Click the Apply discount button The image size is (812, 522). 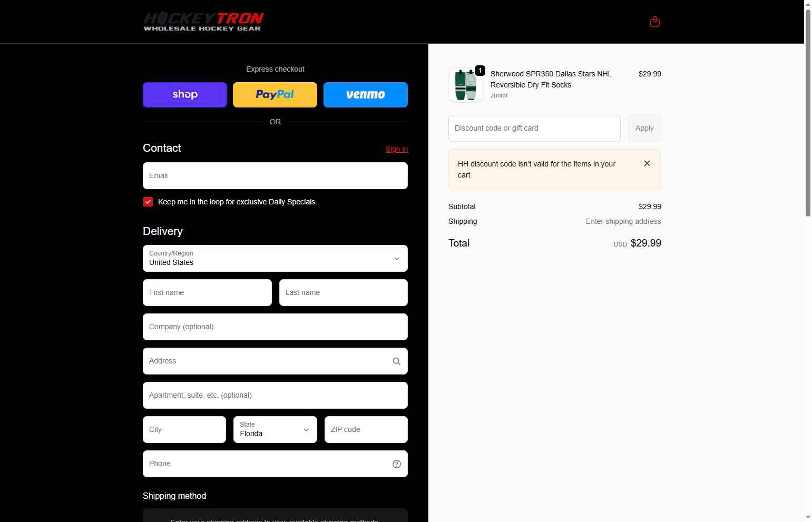[644, 128]
